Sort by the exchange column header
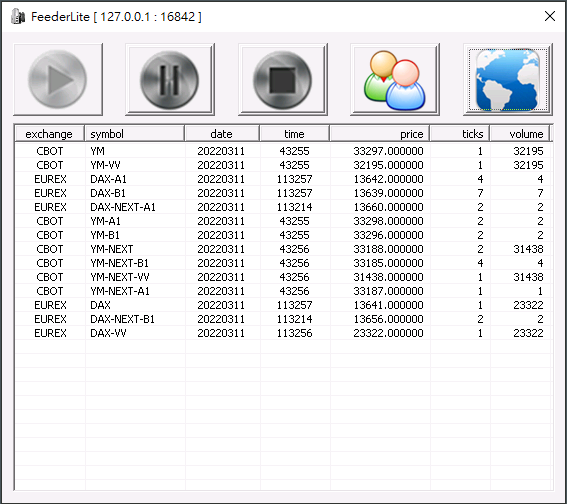 point(49,134)
